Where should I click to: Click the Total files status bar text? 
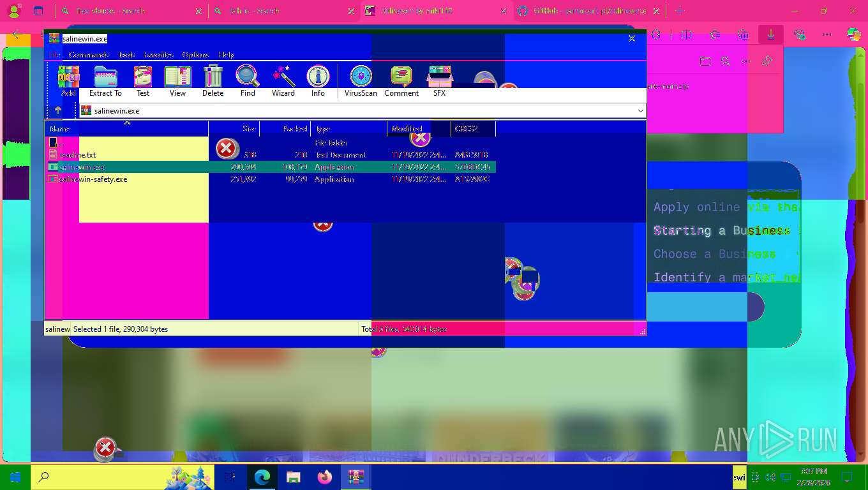(403, 329)
